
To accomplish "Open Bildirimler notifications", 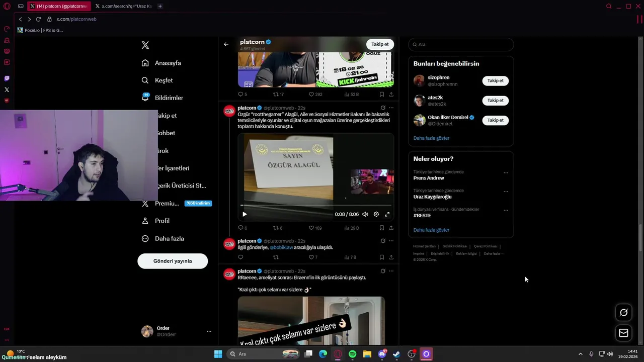I will pyautogui.click(x=162, y=98).
